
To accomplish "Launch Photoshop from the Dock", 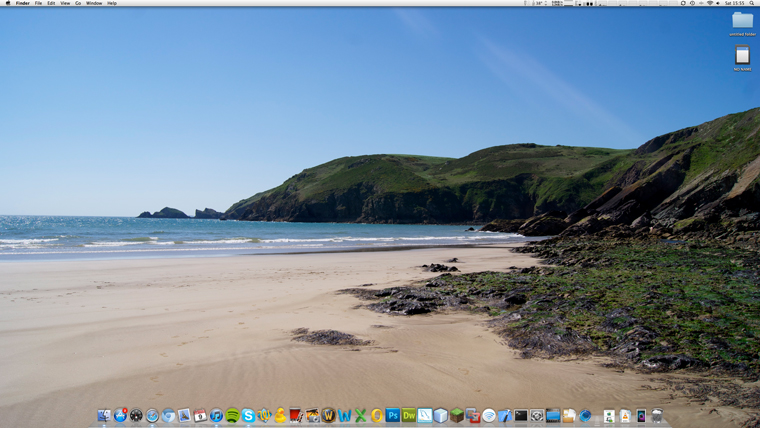I will click(393, 415).
